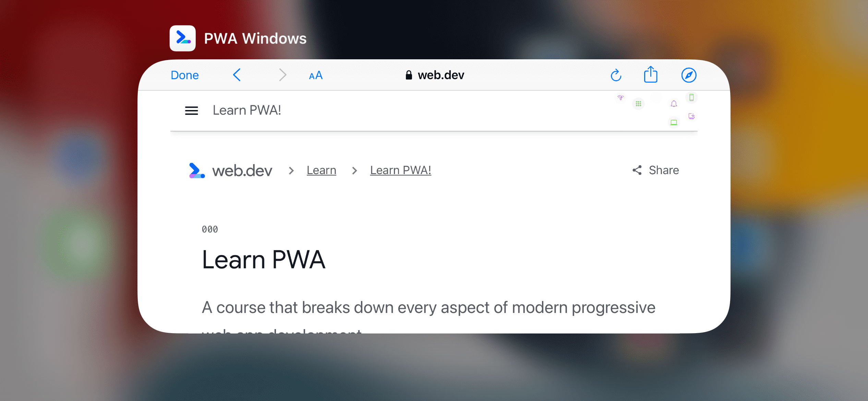Expand the hamburger menu on Learn PWA

(192, 110)
